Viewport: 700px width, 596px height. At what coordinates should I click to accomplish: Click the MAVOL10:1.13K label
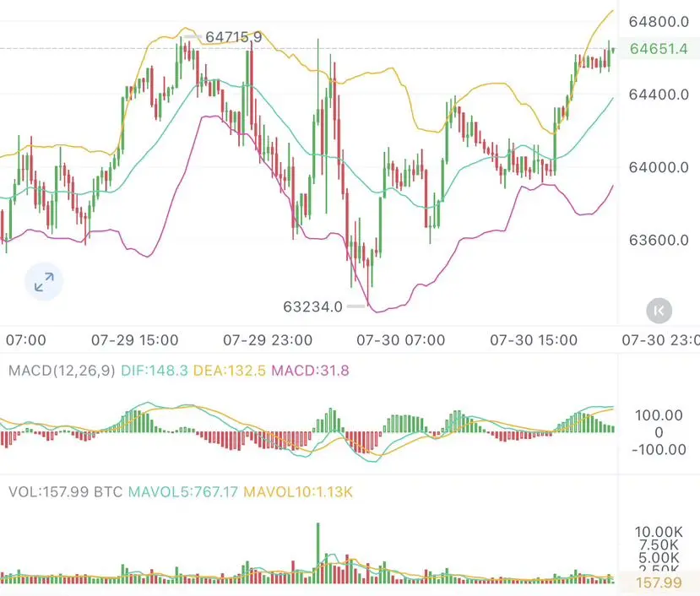tap(298, 492)
